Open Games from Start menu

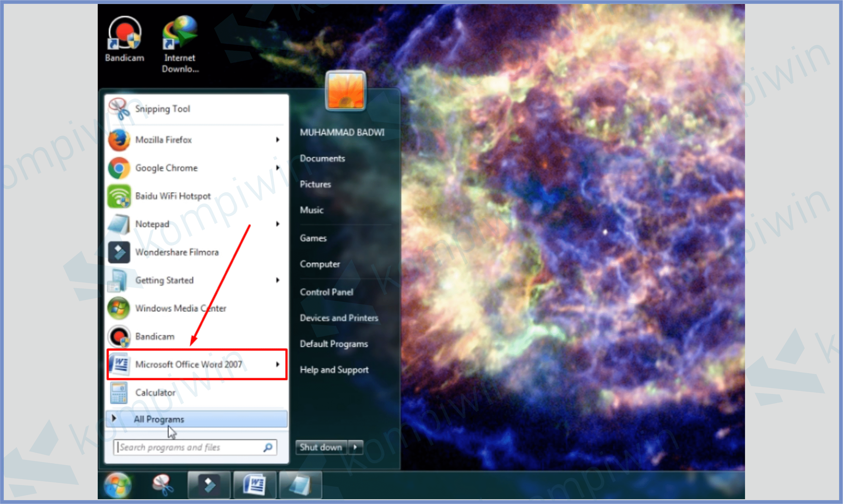pos(313,238)
